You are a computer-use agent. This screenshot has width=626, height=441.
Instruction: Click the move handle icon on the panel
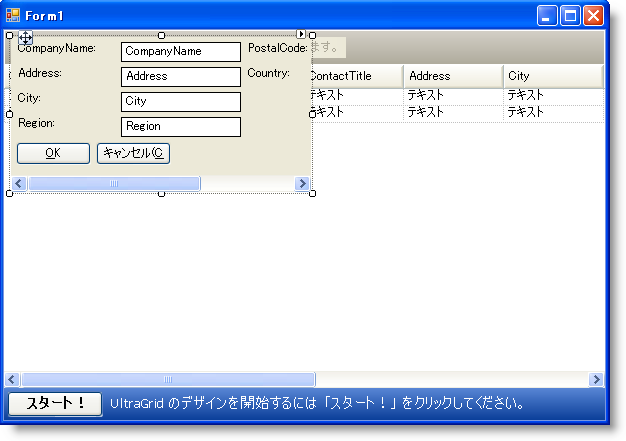[25, 38]
